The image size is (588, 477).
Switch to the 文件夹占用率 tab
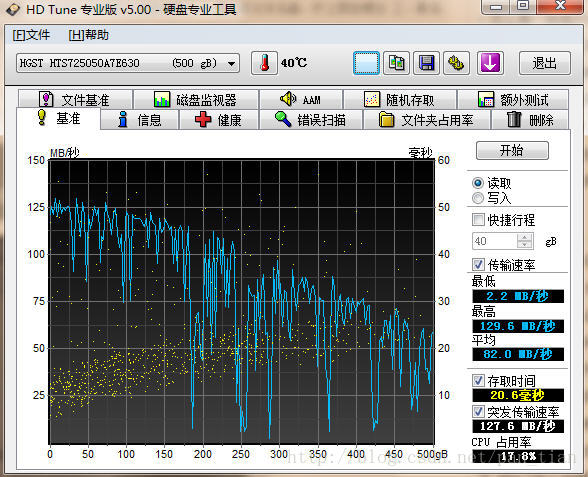427,120
